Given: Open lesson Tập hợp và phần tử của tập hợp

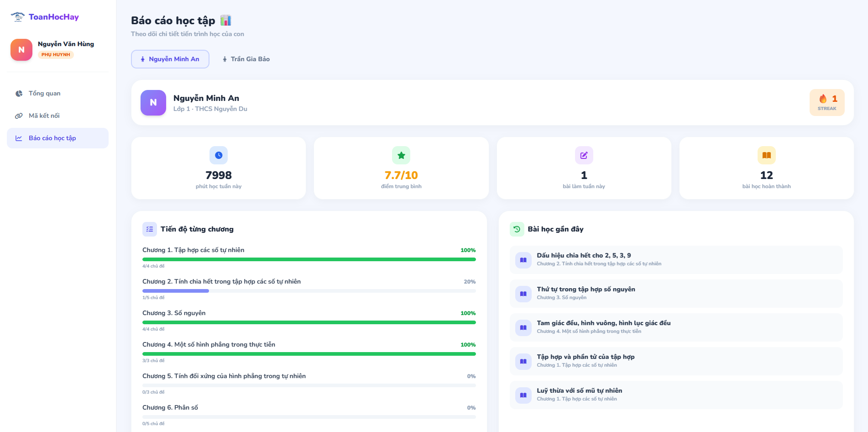Looking at the screenshot, I should click(676, 361).
